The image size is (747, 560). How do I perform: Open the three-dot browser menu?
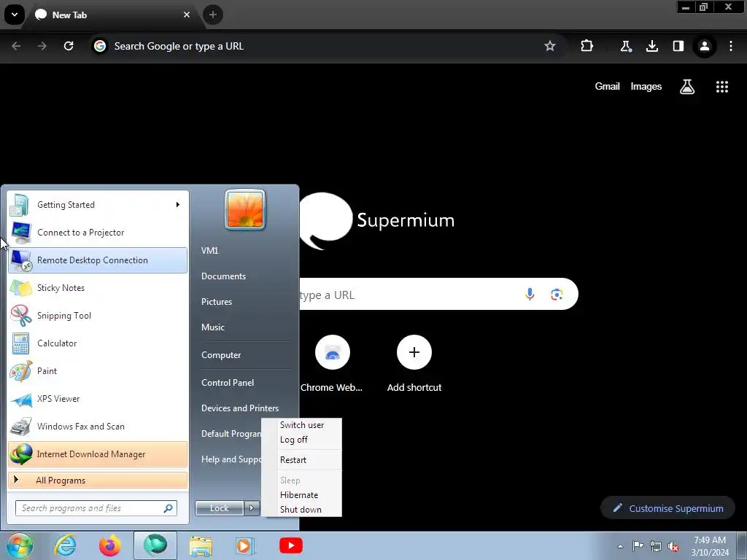point(731,46)
